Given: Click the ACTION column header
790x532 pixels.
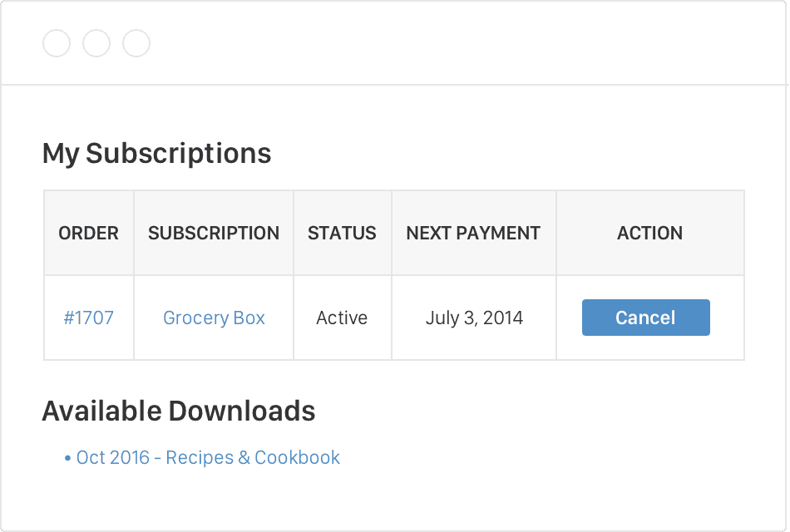Looking at the screenshot, I should [x=649, y=234].
